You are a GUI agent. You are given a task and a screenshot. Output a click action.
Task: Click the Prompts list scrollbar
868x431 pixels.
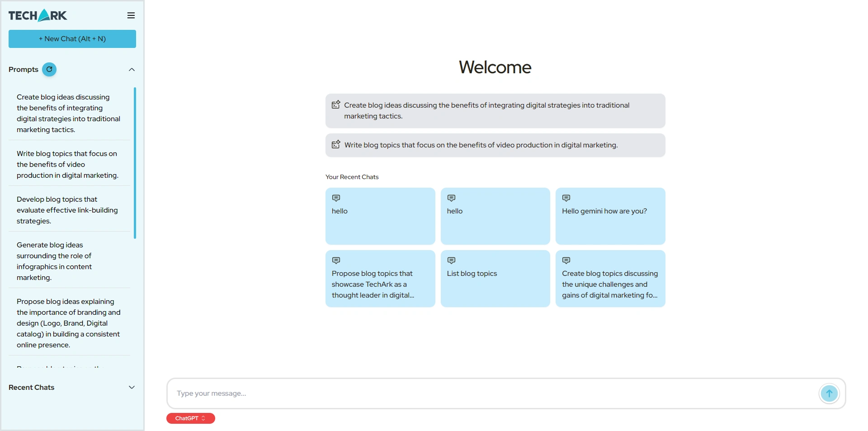(x=135, y=163)
